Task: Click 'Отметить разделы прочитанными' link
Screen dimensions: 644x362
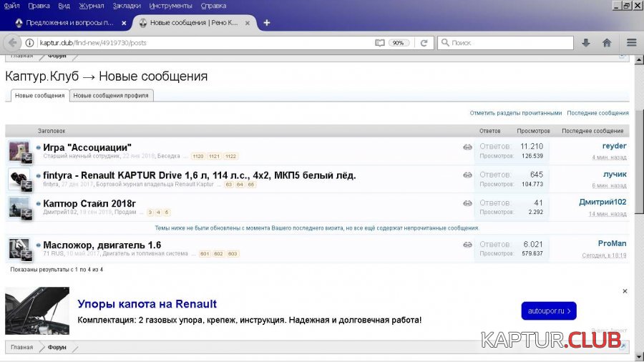Action: point(515,113)
